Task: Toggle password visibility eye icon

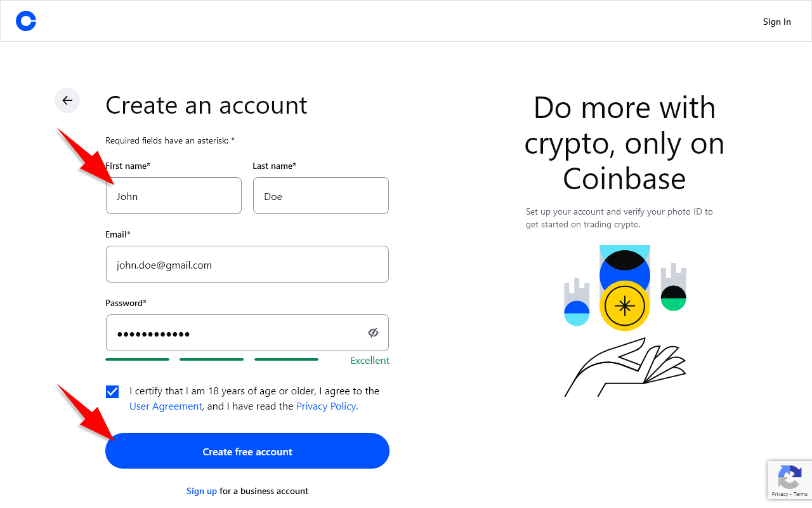Action: coord(373,333)
